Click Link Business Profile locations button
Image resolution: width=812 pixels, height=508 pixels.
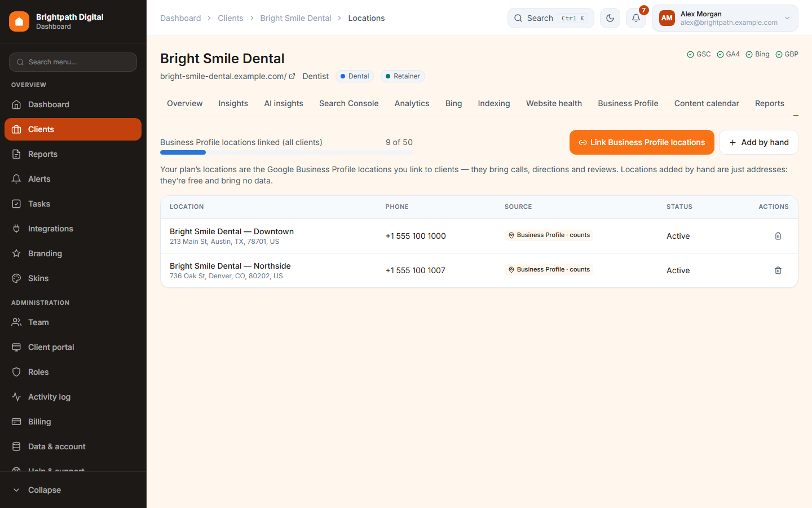[x=642, y=142]
